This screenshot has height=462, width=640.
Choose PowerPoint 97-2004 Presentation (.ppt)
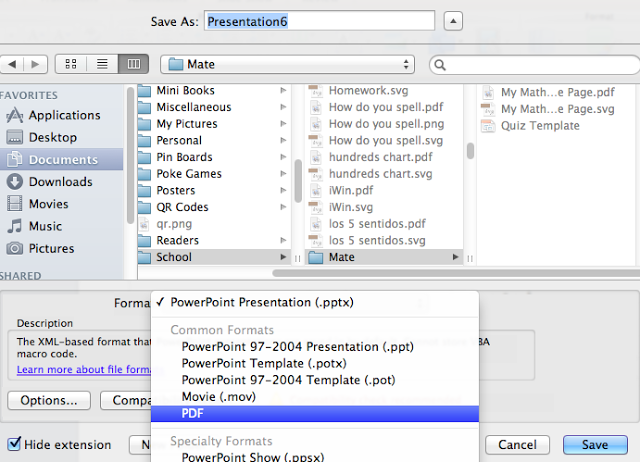315,347
